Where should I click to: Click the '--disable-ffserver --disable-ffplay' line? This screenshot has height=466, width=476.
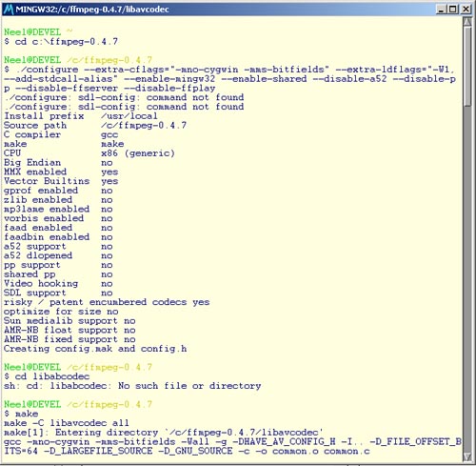click(109, 88)
